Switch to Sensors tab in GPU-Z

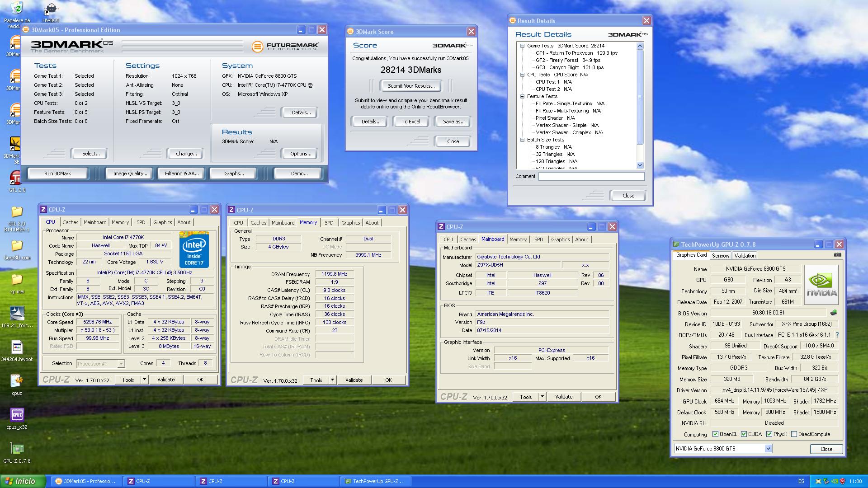click(720, 255)
